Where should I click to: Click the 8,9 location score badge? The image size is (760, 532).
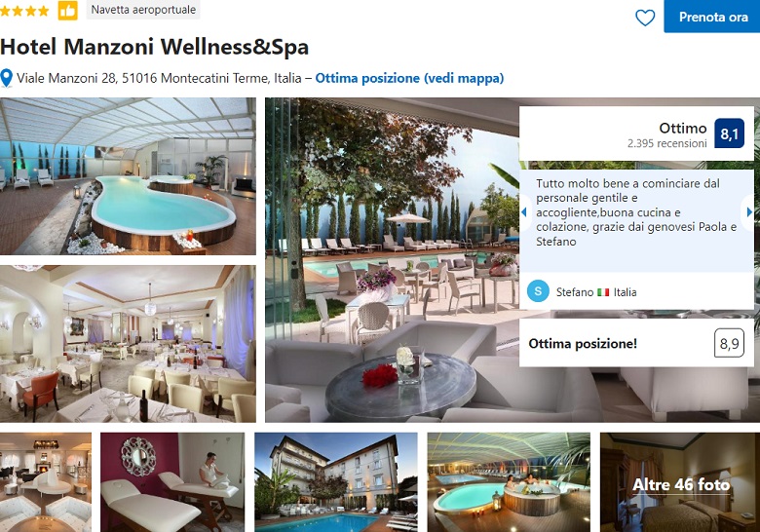click(729, 343)
